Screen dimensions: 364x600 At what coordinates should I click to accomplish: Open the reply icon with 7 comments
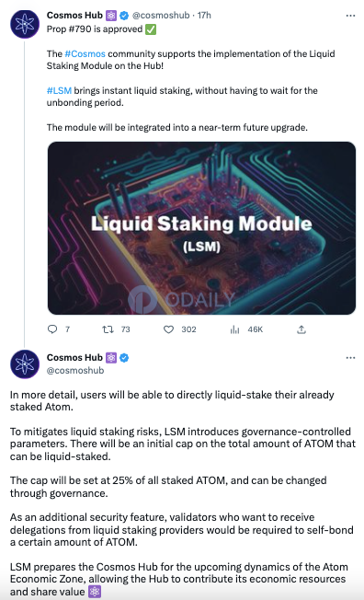click(52, 329)
